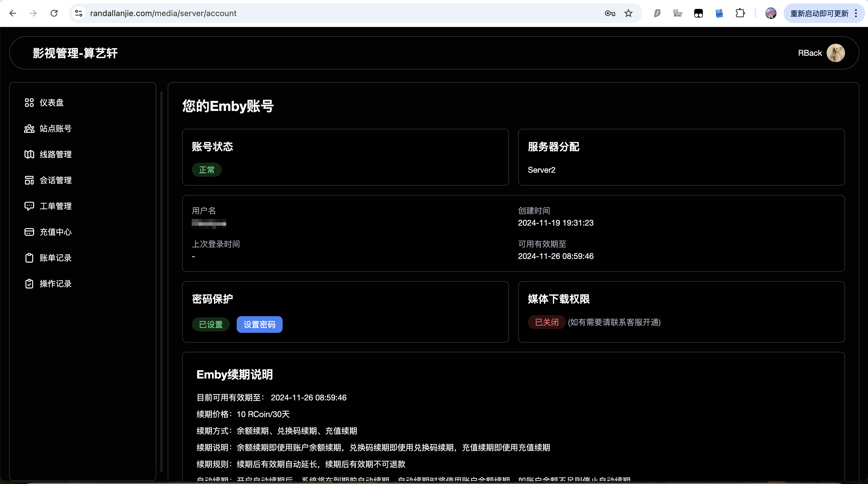Bookmark this page with the star icon
This screenshot has width=868, height=484.
click(x=628, y=14)
